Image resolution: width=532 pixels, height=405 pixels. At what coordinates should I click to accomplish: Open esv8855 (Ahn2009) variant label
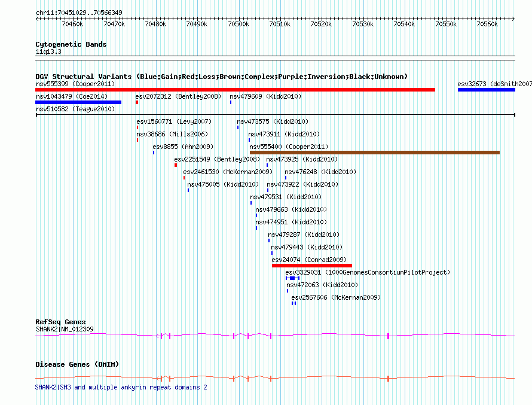click(x=183, y=147)
